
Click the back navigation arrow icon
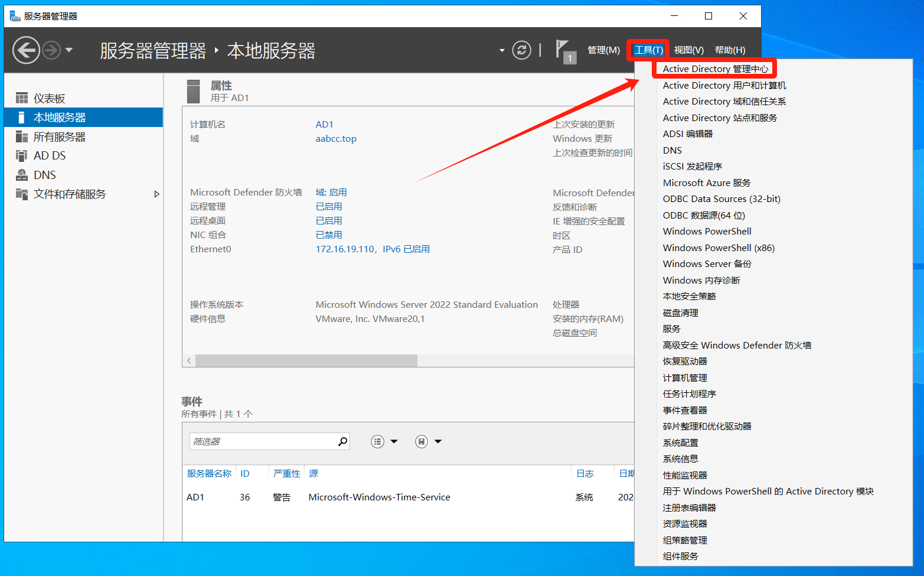(27, 50)
